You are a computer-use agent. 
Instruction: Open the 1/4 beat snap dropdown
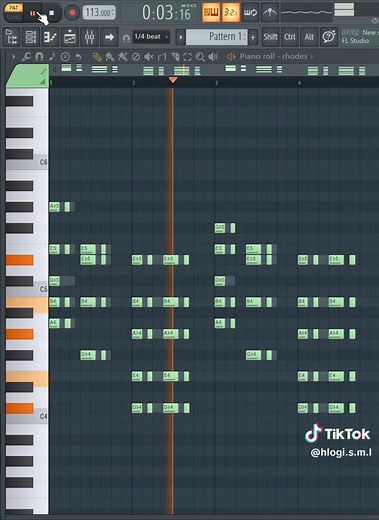[151, 36]
